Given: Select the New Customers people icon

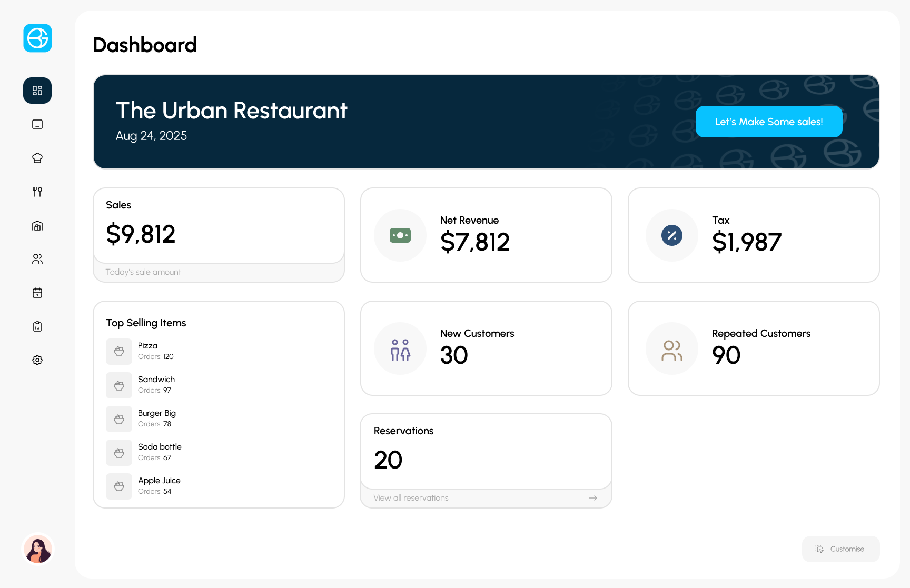Looking at the screenshot, I should pyautogui.click(x=400, y=348).
